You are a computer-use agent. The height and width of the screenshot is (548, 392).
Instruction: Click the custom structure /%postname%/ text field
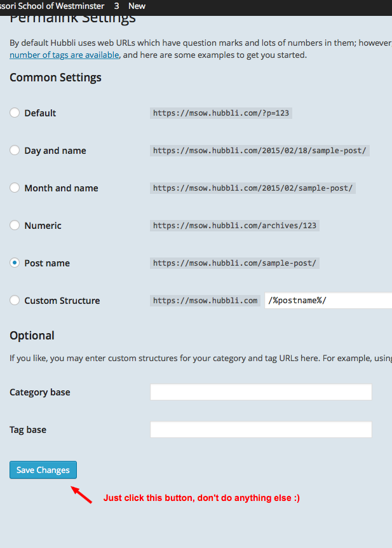click(328, 301)
